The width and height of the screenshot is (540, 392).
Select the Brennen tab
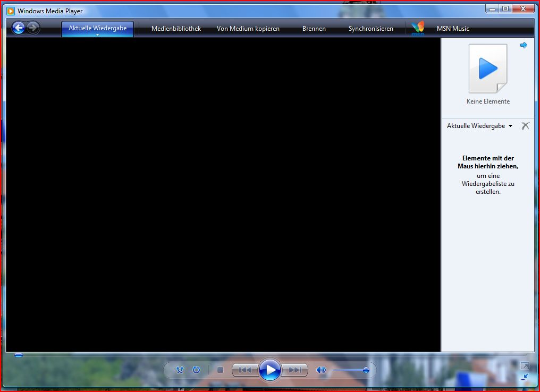314,29
